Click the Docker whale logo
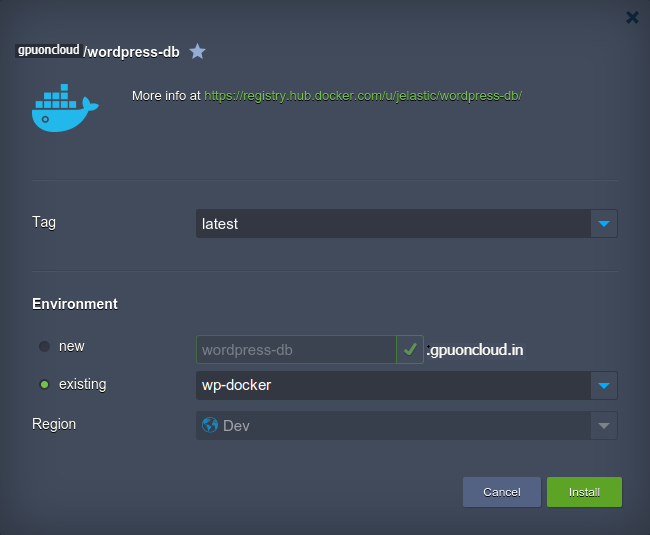The image size is (650, 535). tap(64, 108)
